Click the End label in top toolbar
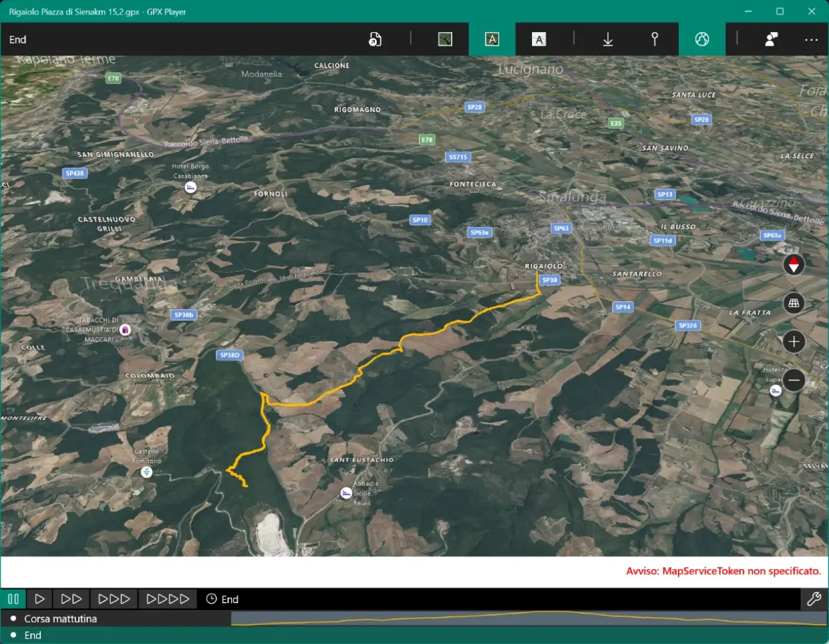 (x=18, y=40)
